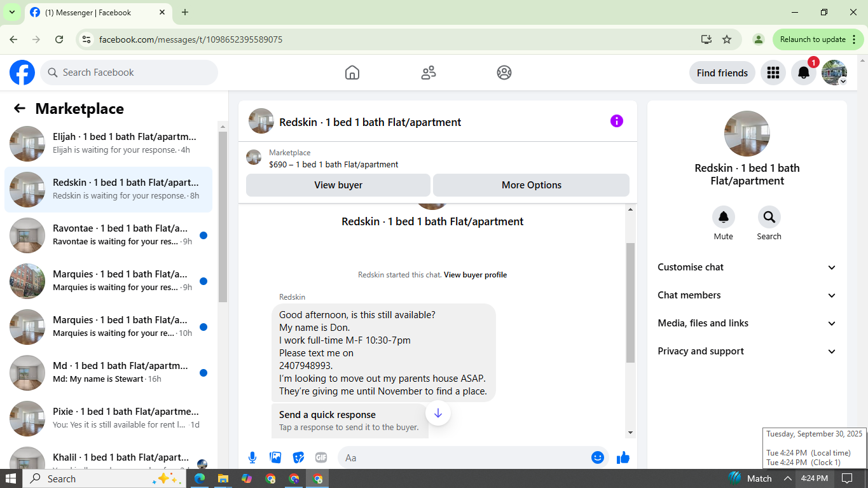Open the Groups icon in top navigation
This screenshot has height=488, width=868.
504,73
